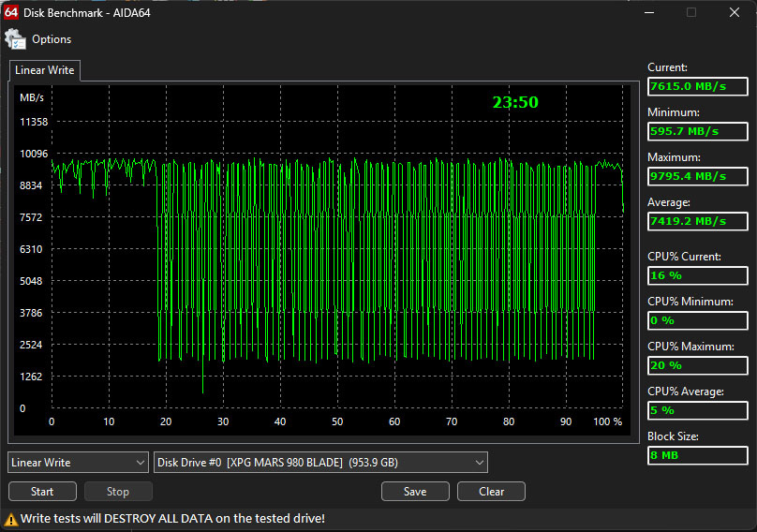Click the Write tests DESTROY ALL DATA warning
757x532 pixels.
point(172,519)
